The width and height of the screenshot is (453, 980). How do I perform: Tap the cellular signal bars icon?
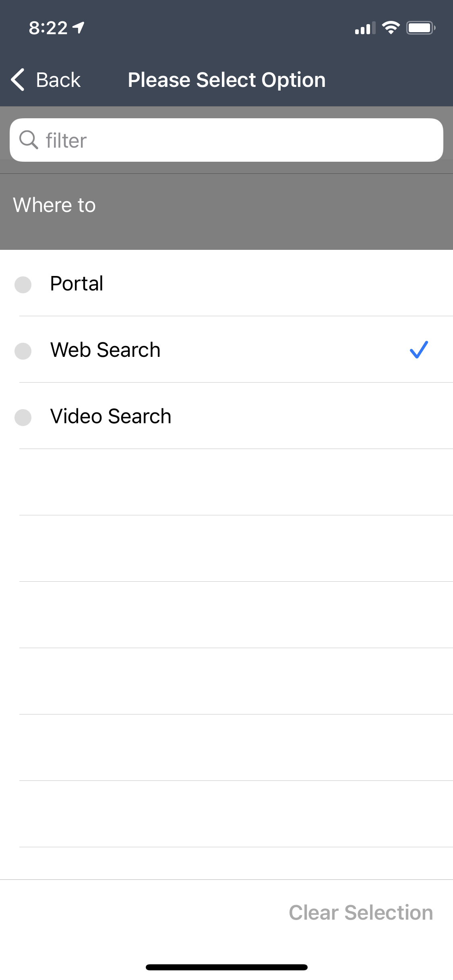365,28
